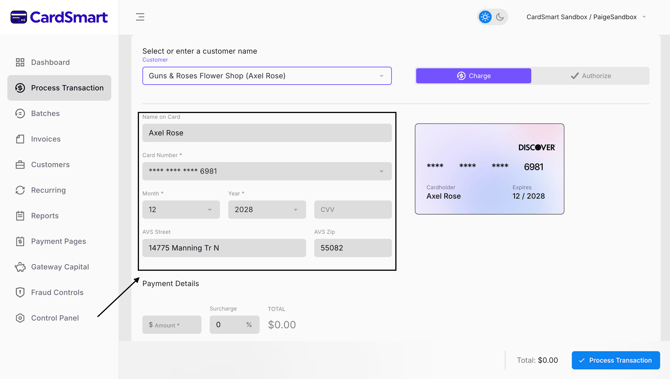This screenshot has width=670, height=379.
Task: Switch to dark mode moon icon
Action: tap(500, 17)
